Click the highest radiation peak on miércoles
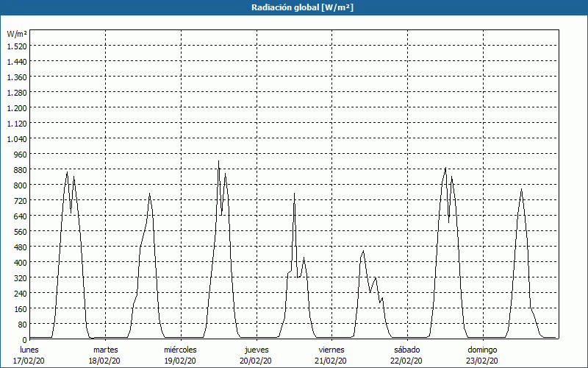Viewport: 588px width, 368px height. [218, 161]
